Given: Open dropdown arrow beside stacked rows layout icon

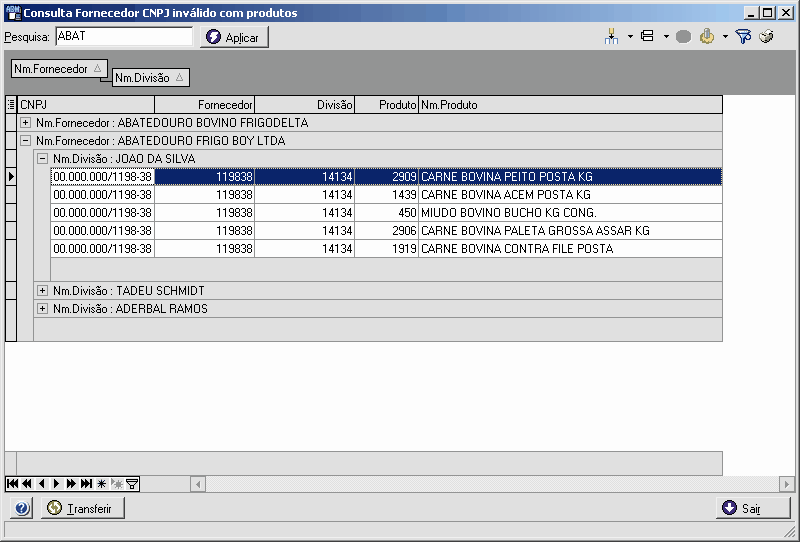Looking at the screenshot, I should pos(666,36).
